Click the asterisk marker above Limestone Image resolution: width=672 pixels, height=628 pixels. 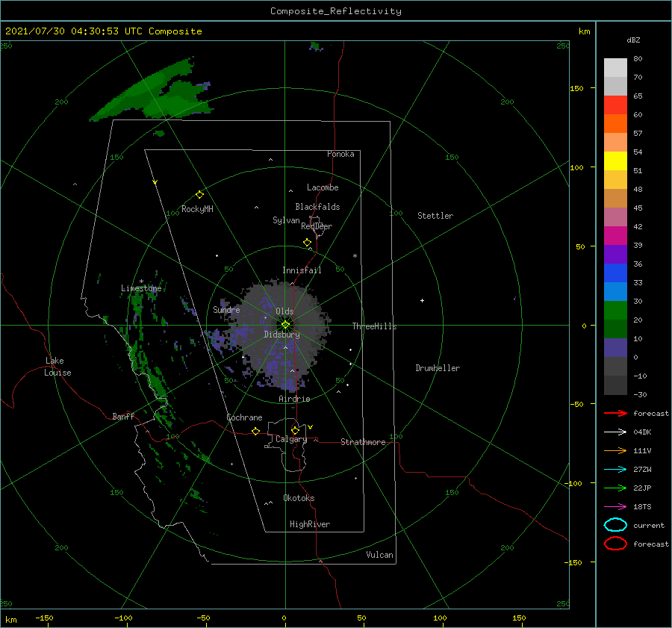pos(141,282)
